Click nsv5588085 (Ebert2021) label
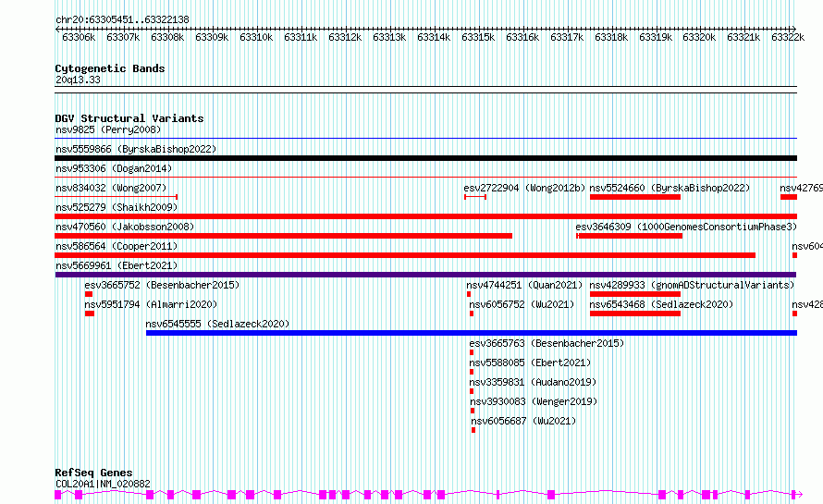823x504 pixels. pyautogui.click(x=530, y=363)
